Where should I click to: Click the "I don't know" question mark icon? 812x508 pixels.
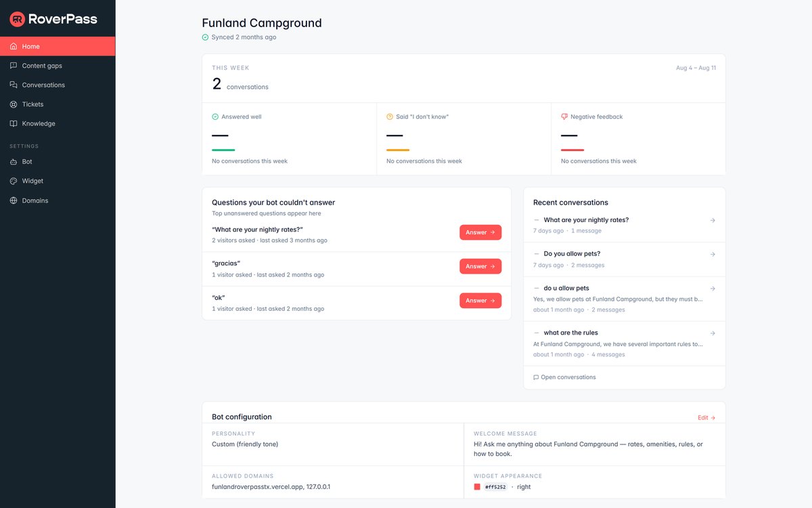(390, 117)
